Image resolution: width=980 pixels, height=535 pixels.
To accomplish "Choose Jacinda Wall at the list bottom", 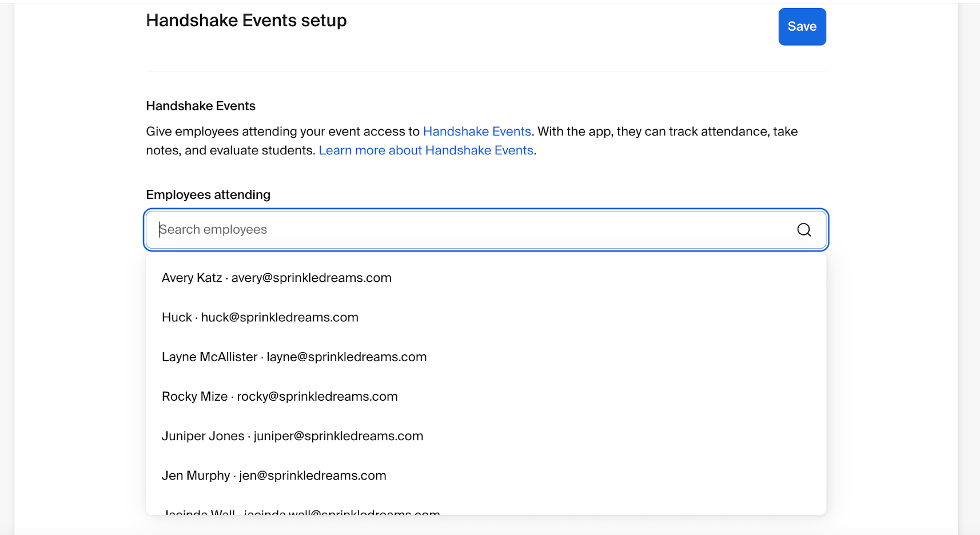I will pos(300,513).
